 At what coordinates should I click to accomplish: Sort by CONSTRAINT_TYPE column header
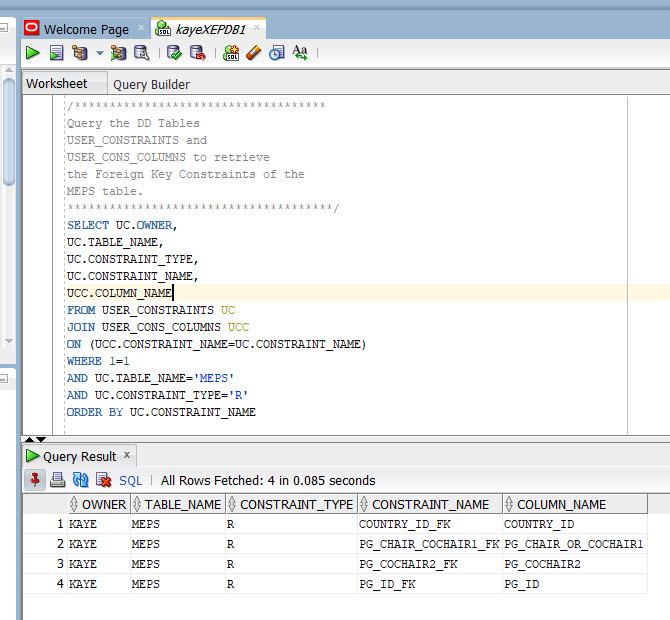click(x=291, y=505)
